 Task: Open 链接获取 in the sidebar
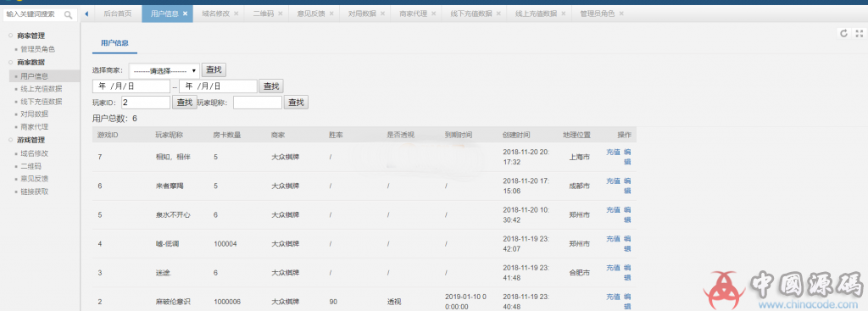click(34, 192)
